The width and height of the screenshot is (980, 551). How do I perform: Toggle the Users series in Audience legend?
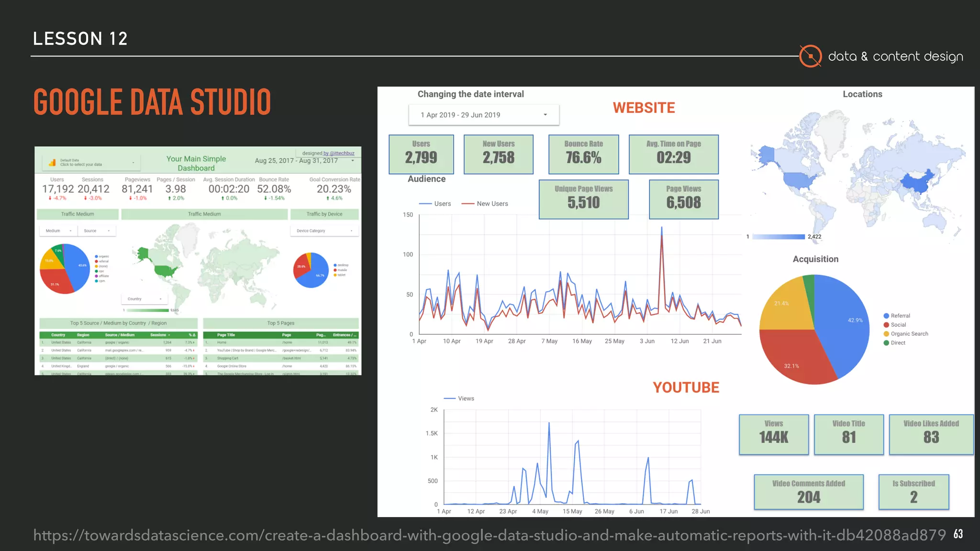435,204
